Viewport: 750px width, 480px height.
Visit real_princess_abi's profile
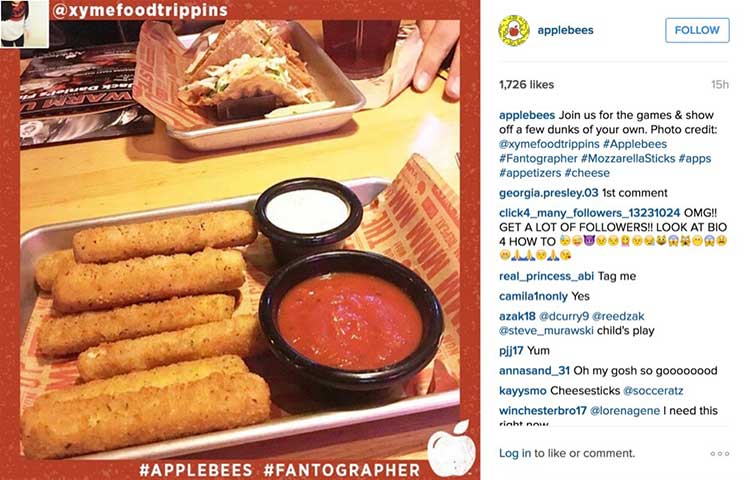coord(546,276)
